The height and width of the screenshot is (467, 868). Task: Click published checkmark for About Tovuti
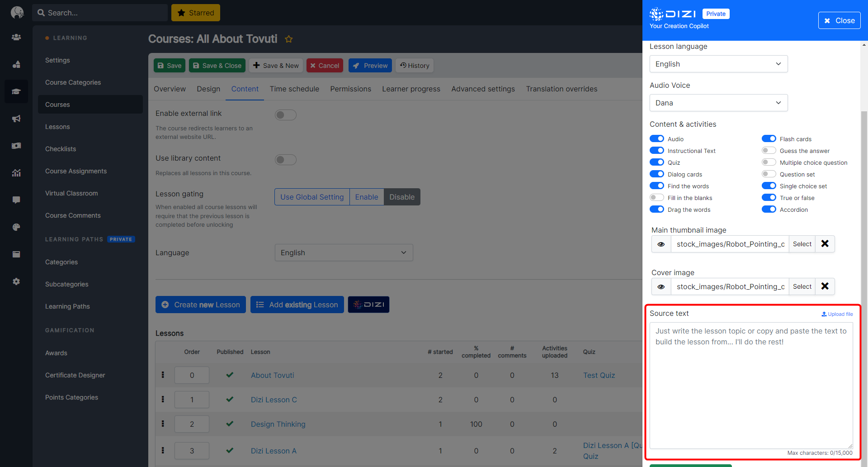(230, 375)
